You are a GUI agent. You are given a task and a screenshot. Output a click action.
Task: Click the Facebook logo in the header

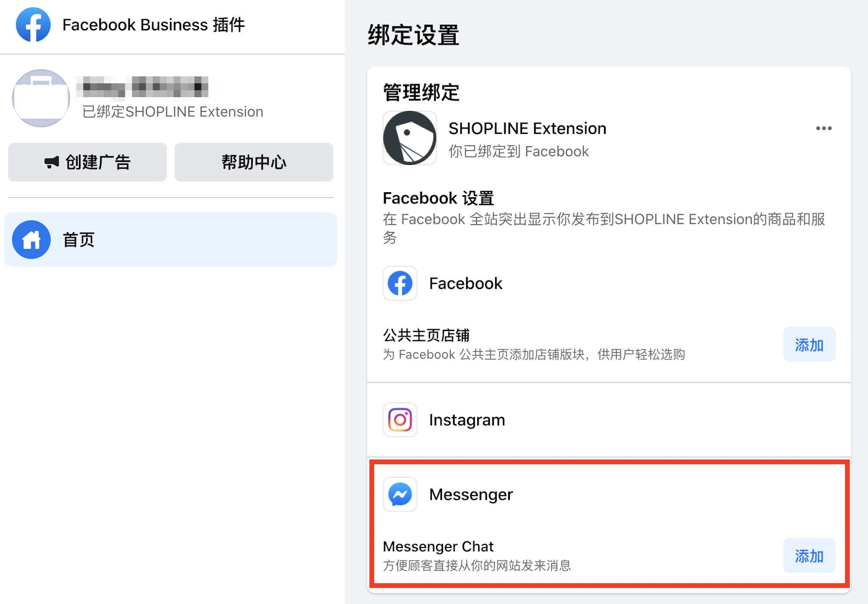click(33, 25)
